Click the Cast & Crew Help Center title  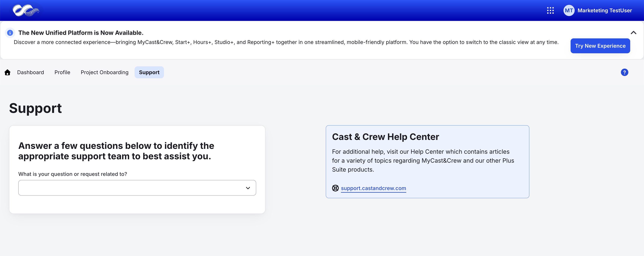(x=385, y=137)
